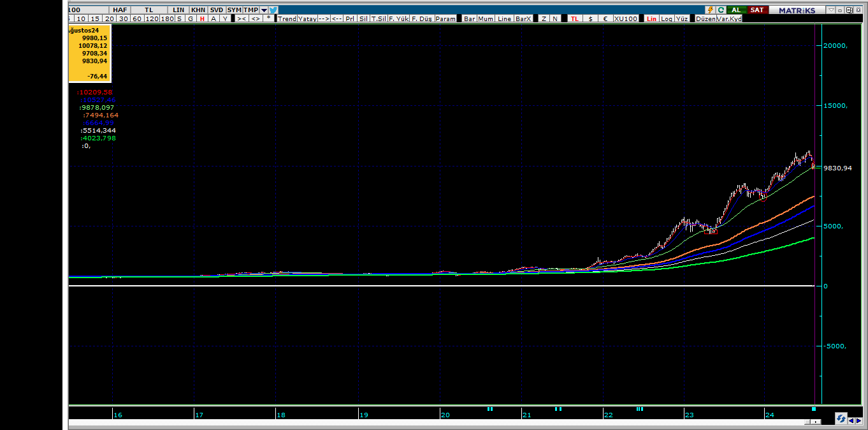Screen dimensions: 868x430
Task: Click the Var.Kyd save default button
Action: [730, 19]
